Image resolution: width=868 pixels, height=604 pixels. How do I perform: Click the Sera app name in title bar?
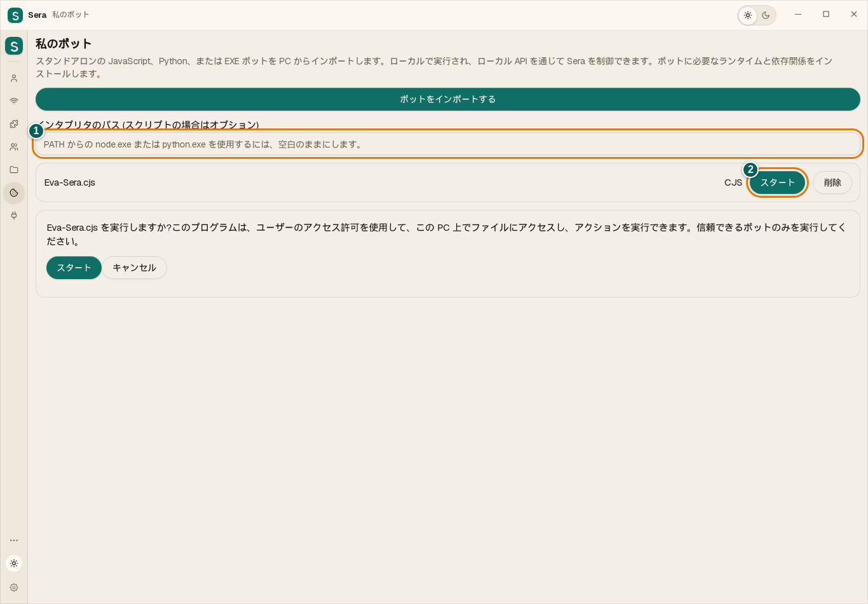pos(37,15)
